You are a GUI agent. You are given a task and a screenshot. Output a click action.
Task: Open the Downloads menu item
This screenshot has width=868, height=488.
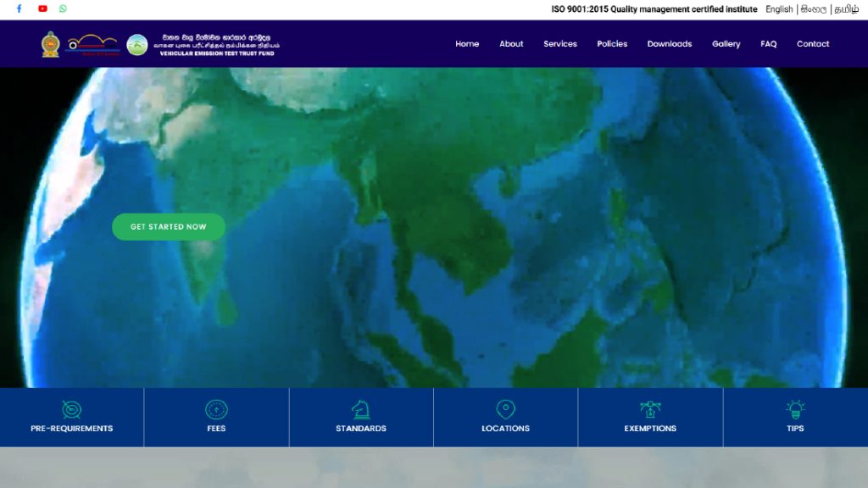point(670,44)
